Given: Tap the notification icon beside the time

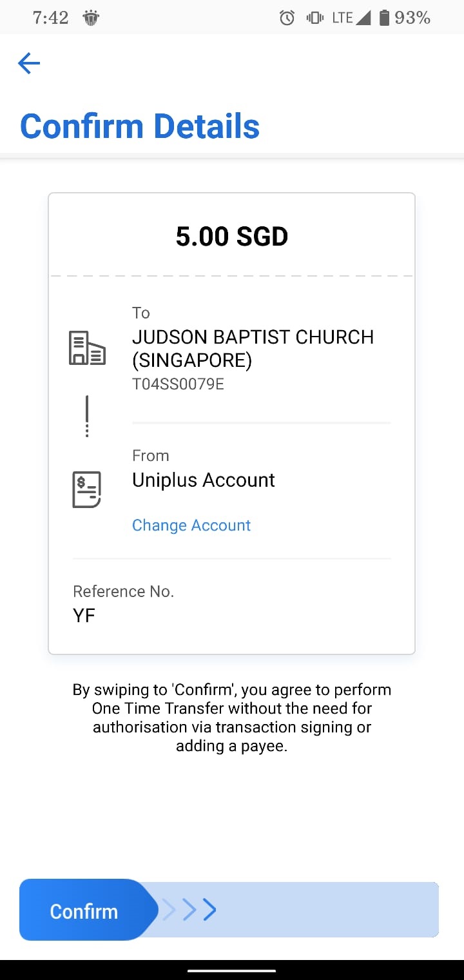Looking at the screenshot, I should pyautogui.click(x=91, y=18).
